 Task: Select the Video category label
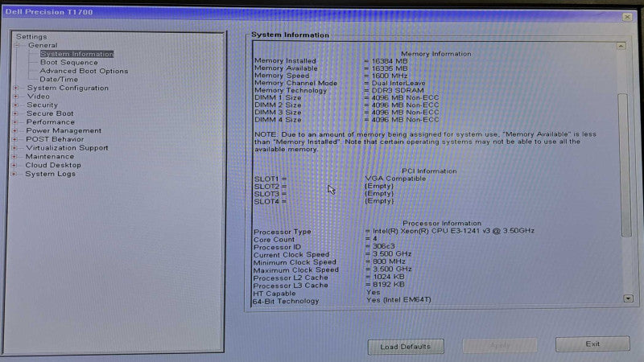(38, 97)
